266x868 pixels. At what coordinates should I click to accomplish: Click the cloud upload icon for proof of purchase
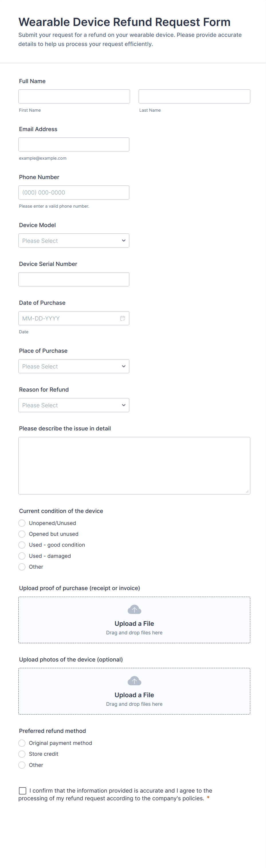tap(134, 609)
